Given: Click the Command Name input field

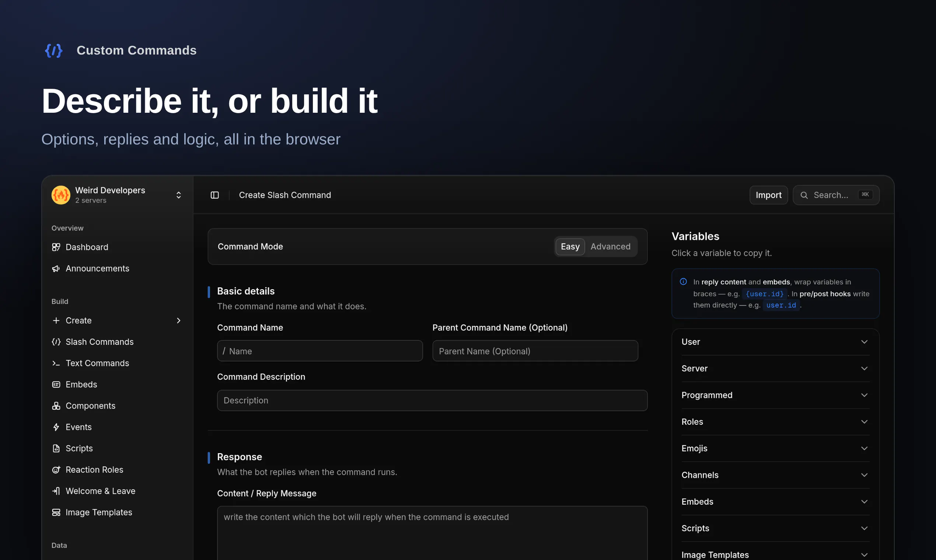Looking at the screenshot, I should pyautogui.click(x=319, y=351).
